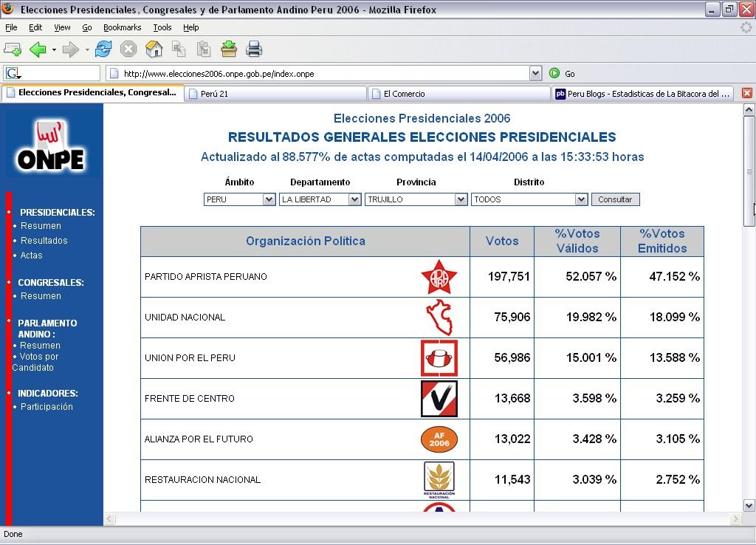Reload the page with the Refresh icon
Image resolution: width=756 pixels, height=545 pixels.
click(x=103, y=49)
